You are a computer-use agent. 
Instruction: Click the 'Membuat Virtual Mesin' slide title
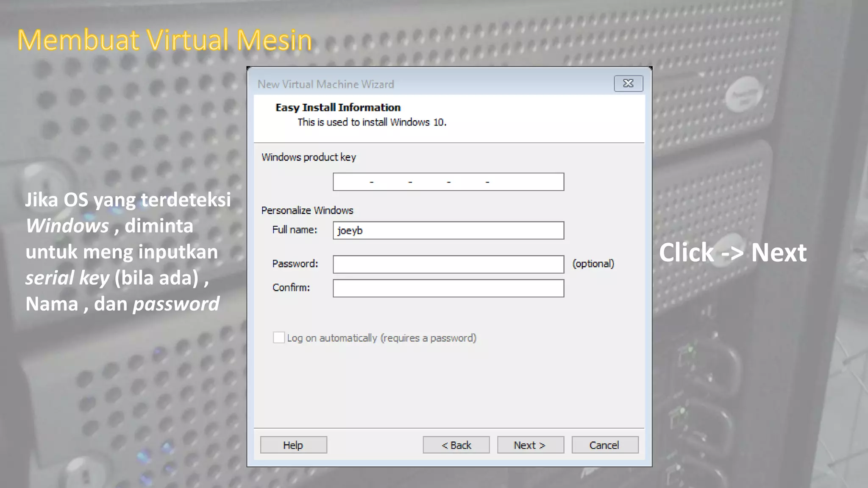point(164,40)
